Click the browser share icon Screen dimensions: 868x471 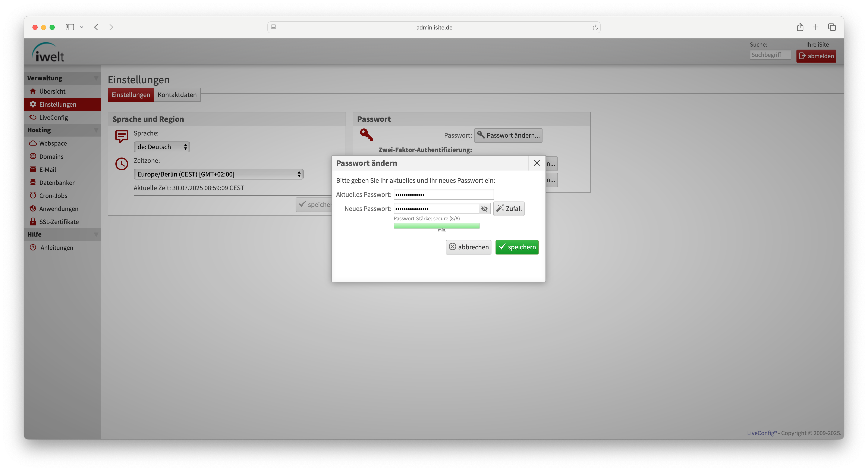(800, 27)
